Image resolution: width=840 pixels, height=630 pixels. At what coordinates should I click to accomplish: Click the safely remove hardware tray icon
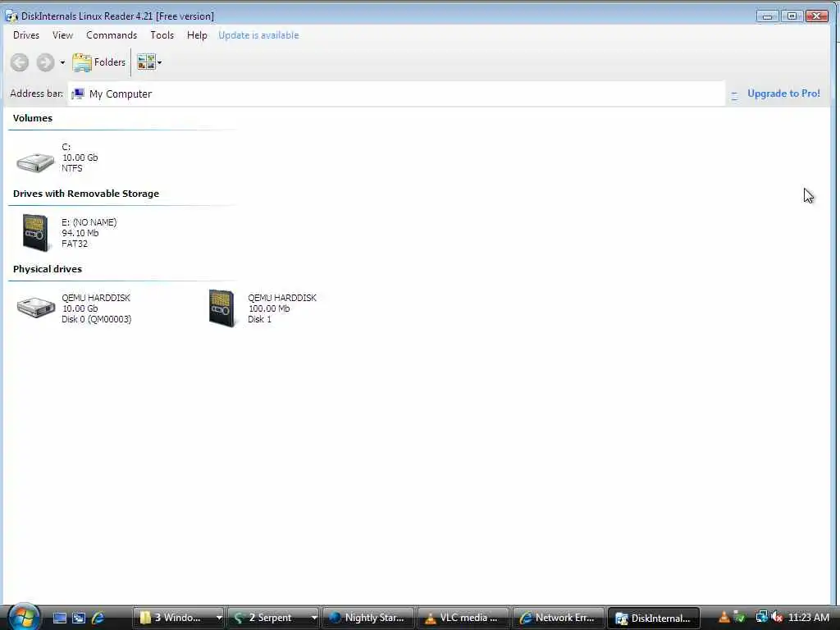tap(739, 617)
